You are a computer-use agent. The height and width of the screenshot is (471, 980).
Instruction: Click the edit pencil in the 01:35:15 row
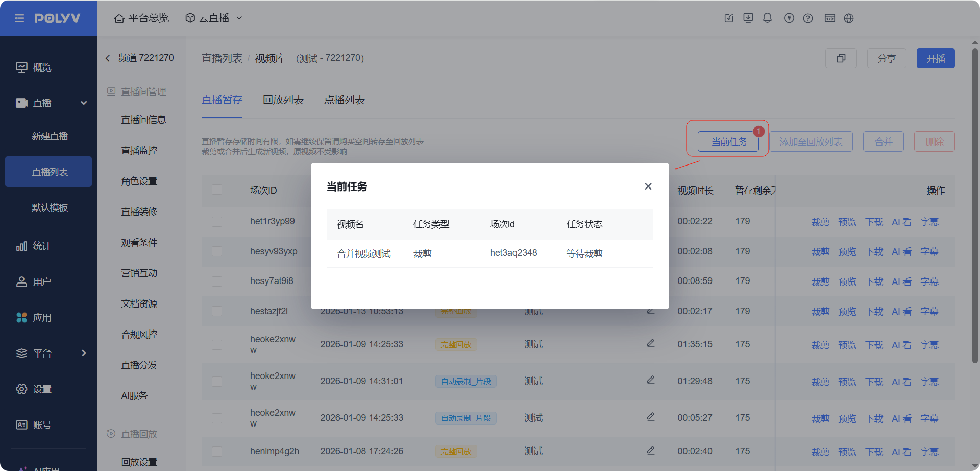tap(651, 343)
